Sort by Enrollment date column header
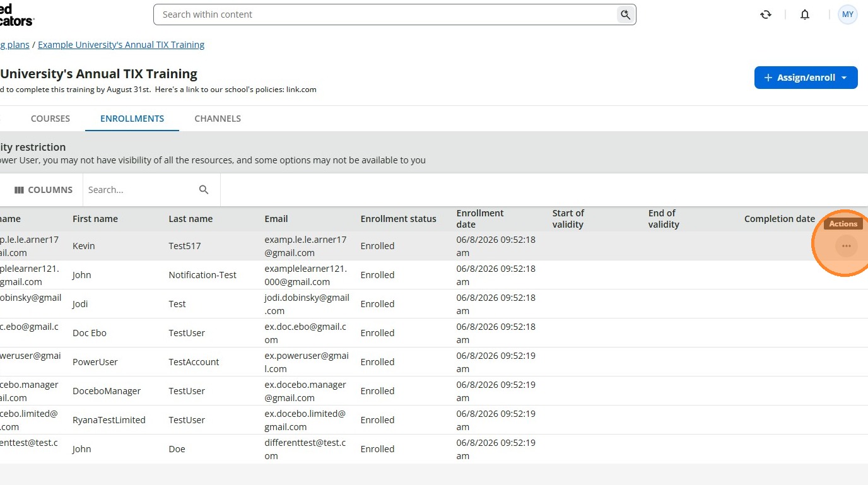Image resolution: width=868 pixels, height=485 pixels. [x=480, y=219]
